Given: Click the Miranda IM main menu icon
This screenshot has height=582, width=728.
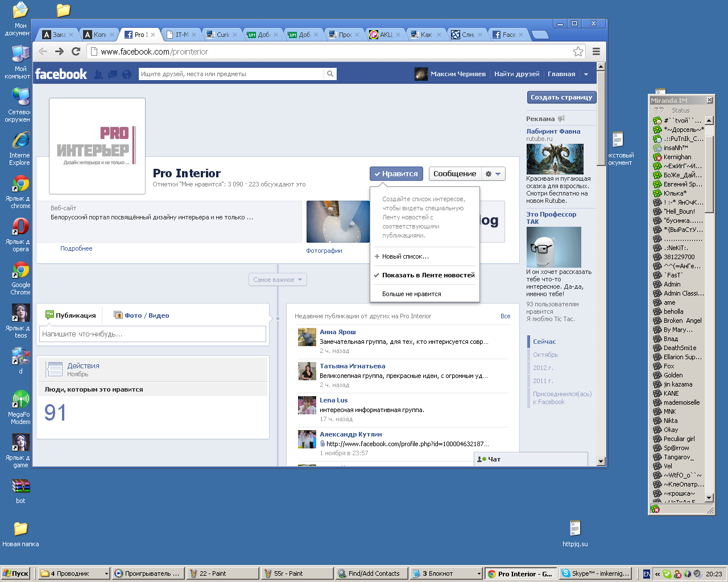Looking at the screenshot, I should tap(659, 110).
